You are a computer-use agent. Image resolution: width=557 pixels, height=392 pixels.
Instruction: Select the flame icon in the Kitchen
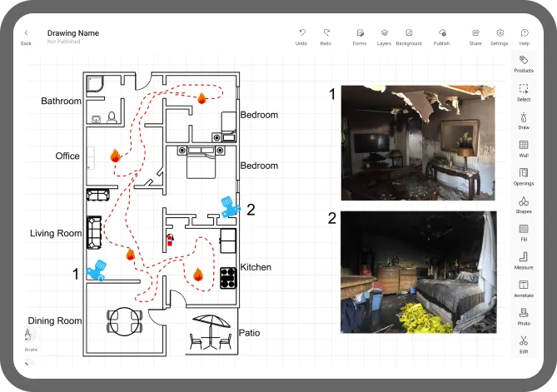click(198, 275)
